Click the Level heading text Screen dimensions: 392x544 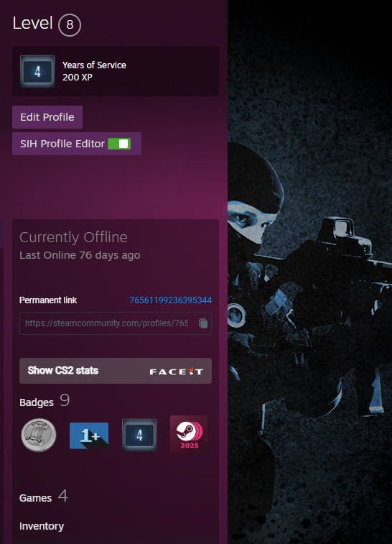point(32,23)
